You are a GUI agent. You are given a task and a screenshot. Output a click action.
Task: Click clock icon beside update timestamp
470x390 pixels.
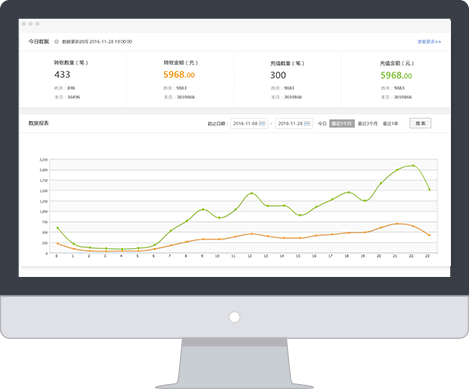pyautogui.click(x=57, y=42)
